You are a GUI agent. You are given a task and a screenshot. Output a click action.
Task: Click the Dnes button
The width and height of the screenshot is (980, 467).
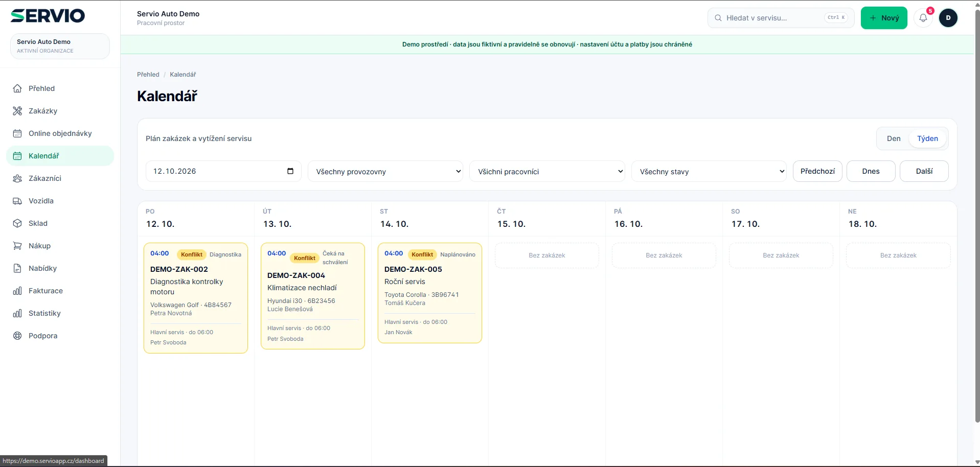coord(871,171)
